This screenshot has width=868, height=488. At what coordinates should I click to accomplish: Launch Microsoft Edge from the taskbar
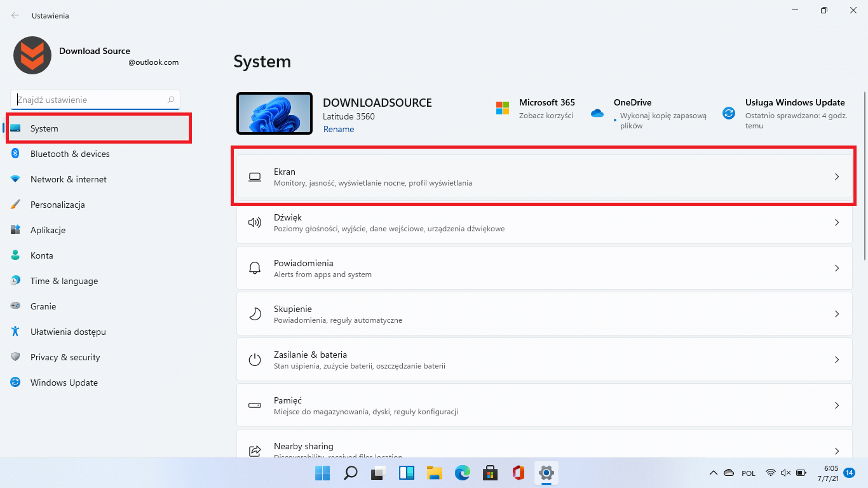click(463, 473)
